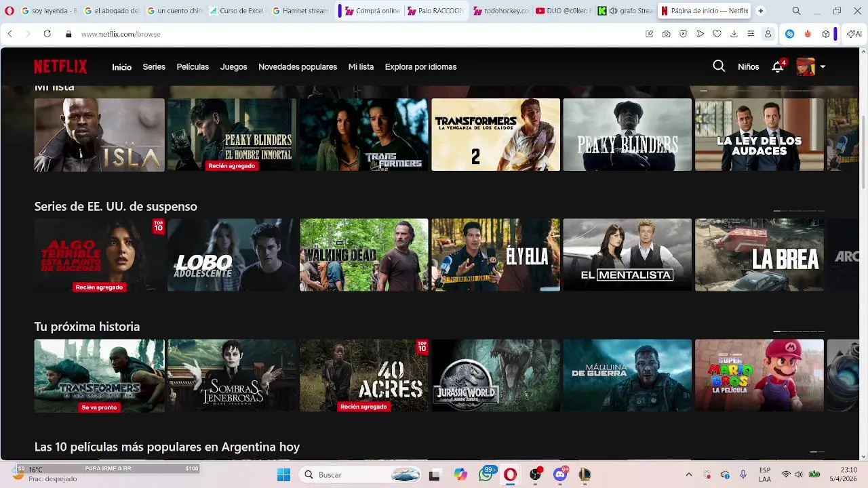
Task: Click the snapshot camera icon
Action: [666, 34]
